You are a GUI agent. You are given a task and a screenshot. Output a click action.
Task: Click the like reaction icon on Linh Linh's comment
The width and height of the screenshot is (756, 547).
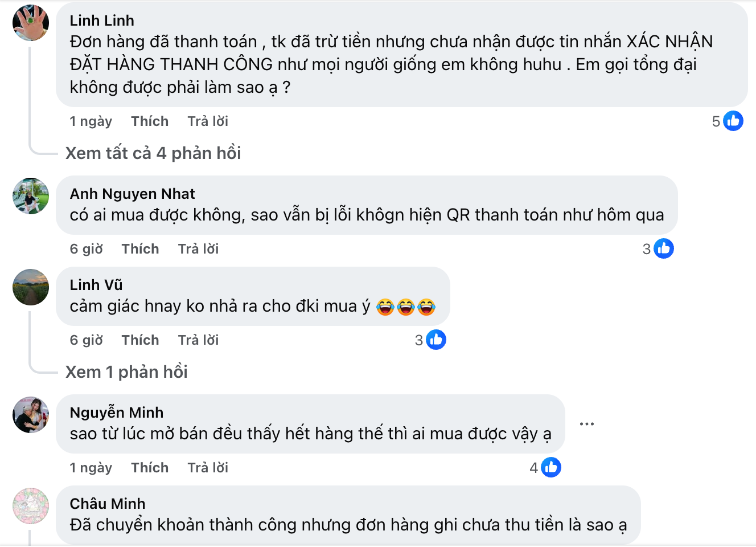click(733, 121)
